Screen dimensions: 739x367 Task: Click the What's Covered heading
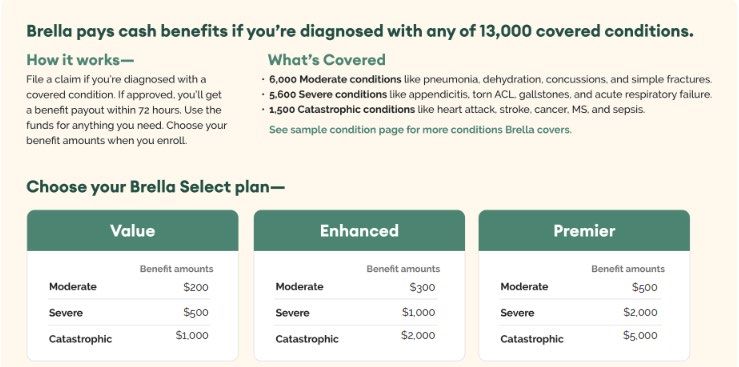point(327,60)
